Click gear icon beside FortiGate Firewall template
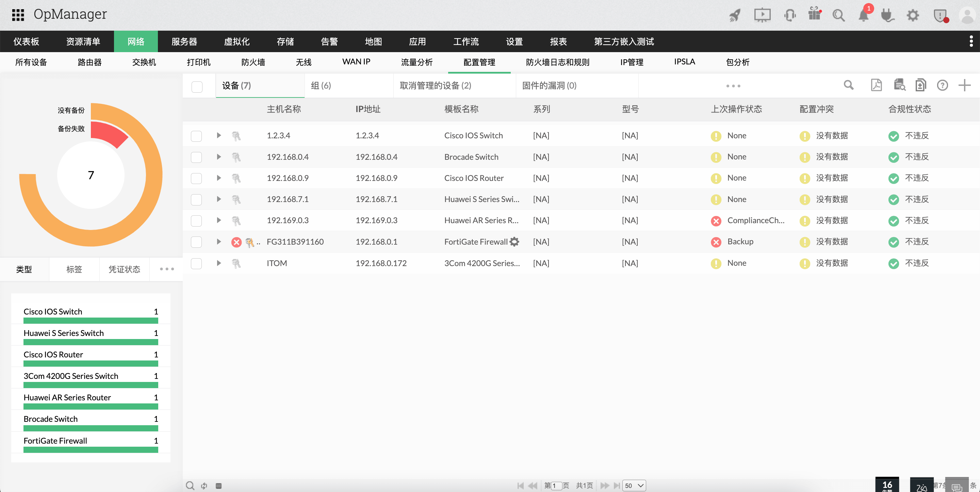Screen dimensions: 980x492 tap(514, 242)
